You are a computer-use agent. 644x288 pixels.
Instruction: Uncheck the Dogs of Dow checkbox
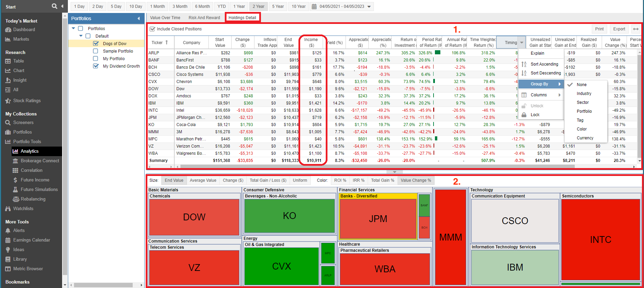[96, 43]
